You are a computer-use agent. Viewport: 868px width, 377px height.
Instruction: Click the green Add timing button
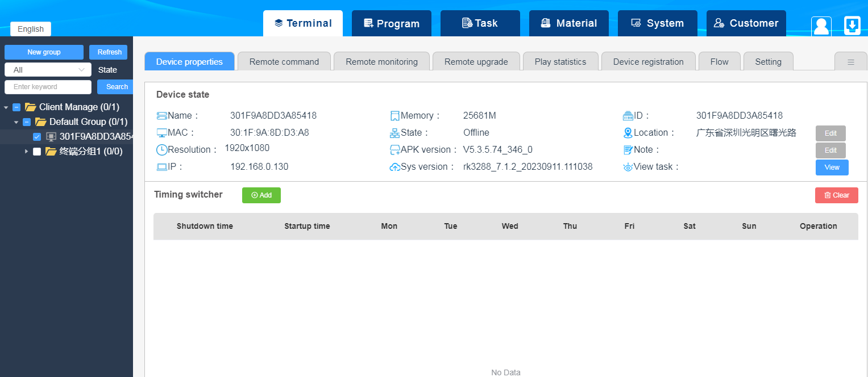click(x=261, y=195)
